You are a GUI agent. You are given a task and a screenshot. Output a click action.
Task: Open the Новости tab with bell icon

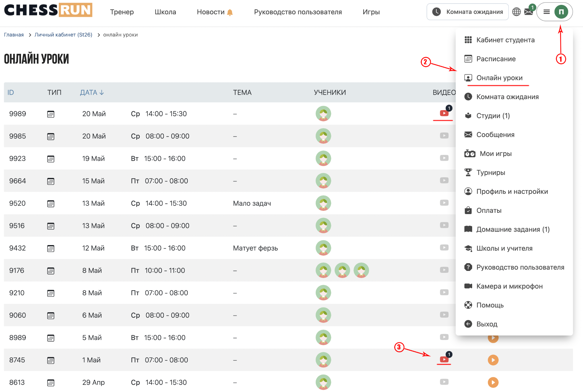[x=215, y=12]
